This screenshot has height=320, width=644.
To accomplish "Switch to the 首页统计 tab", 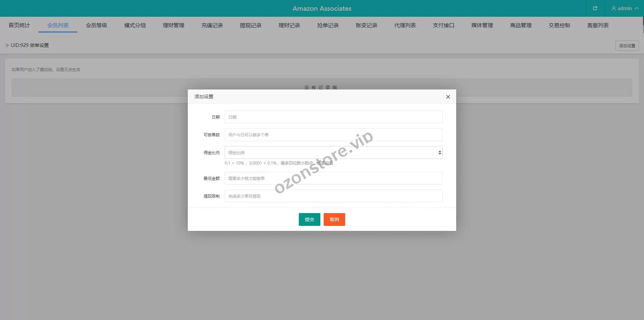I will [19, 25].
